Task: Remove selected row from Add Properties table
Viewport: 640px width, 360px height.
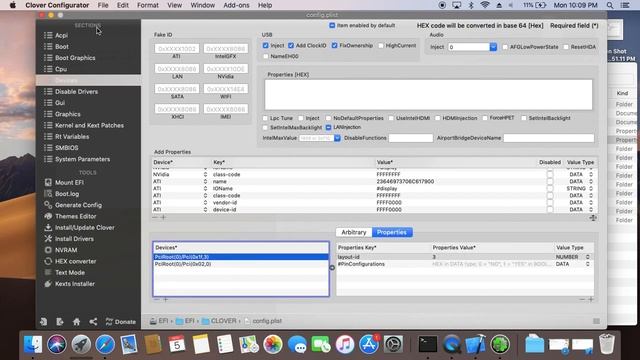Action: coord(155,218)
